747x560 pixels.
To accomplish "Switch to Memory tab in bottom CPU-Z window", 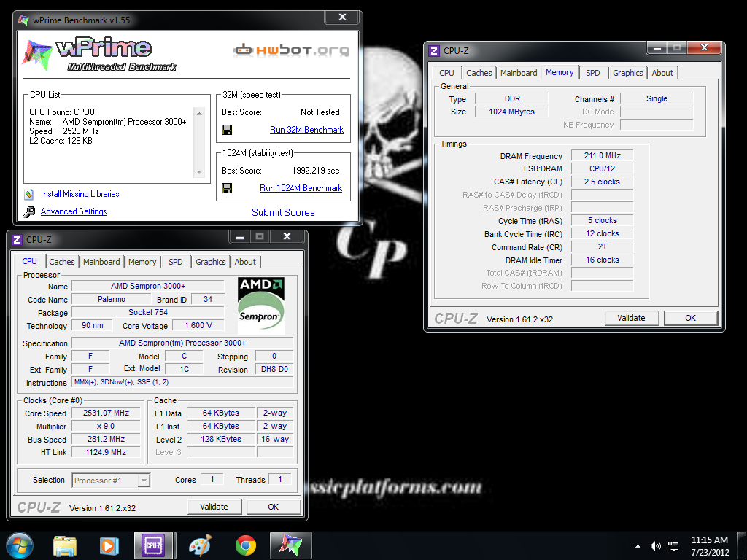I will (x=142, y=262).
